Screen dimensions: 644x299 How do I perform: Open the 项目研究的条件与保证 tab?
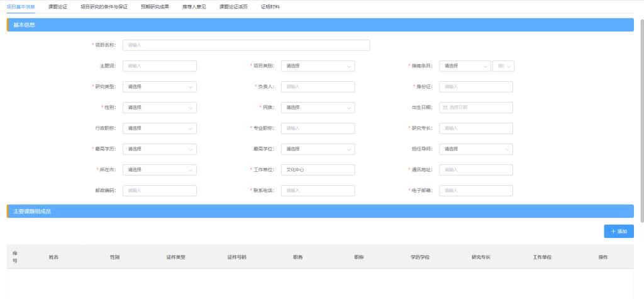coord(104,6)
